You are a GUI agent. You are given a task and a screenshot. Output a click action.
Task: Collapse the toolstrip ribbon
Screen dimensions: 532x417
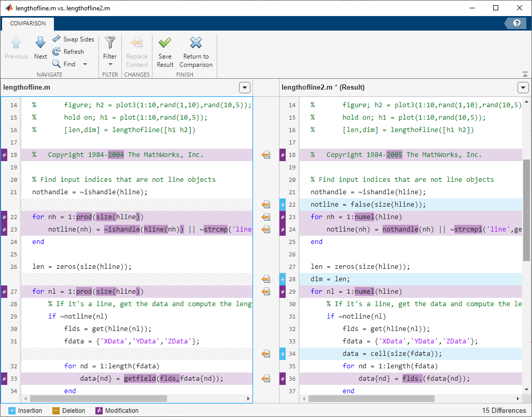[x=526, y=75]
